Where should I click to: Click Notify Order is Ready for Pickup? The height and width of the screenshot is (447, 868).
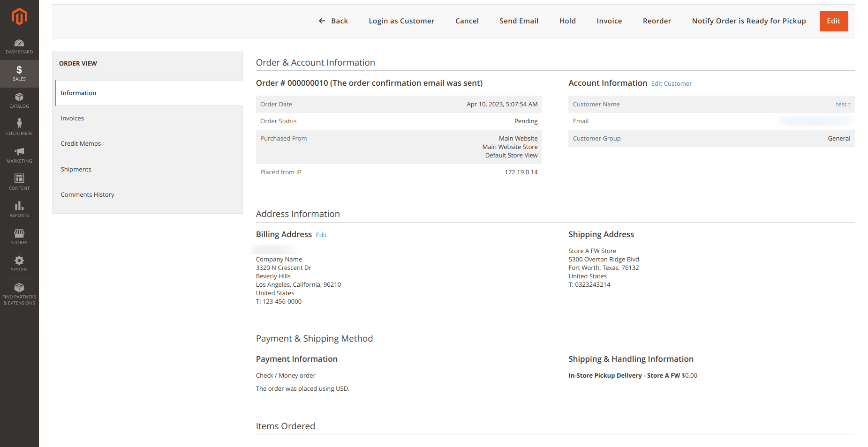click(748, 21)
